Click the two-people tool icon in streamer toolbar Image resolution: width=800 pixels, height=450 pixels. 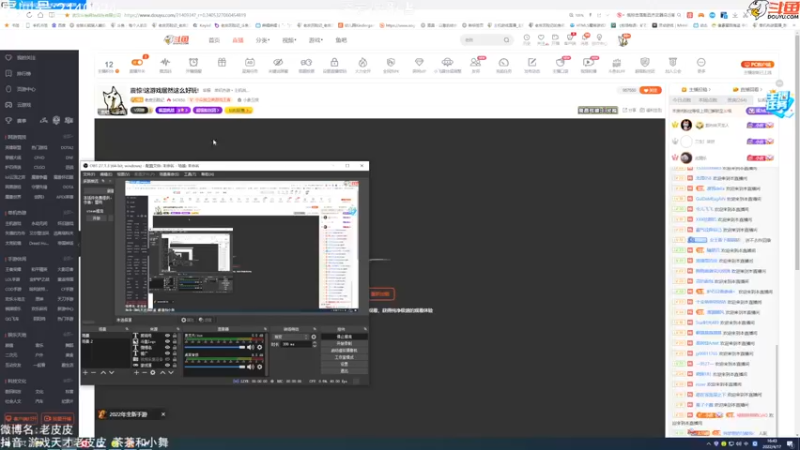(475, 62)
